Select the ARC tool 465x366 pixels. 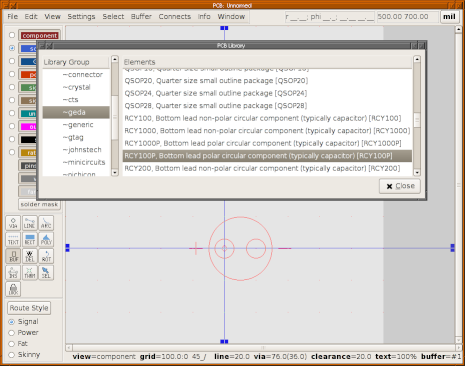pyautogui.click(x=46, y=223)
